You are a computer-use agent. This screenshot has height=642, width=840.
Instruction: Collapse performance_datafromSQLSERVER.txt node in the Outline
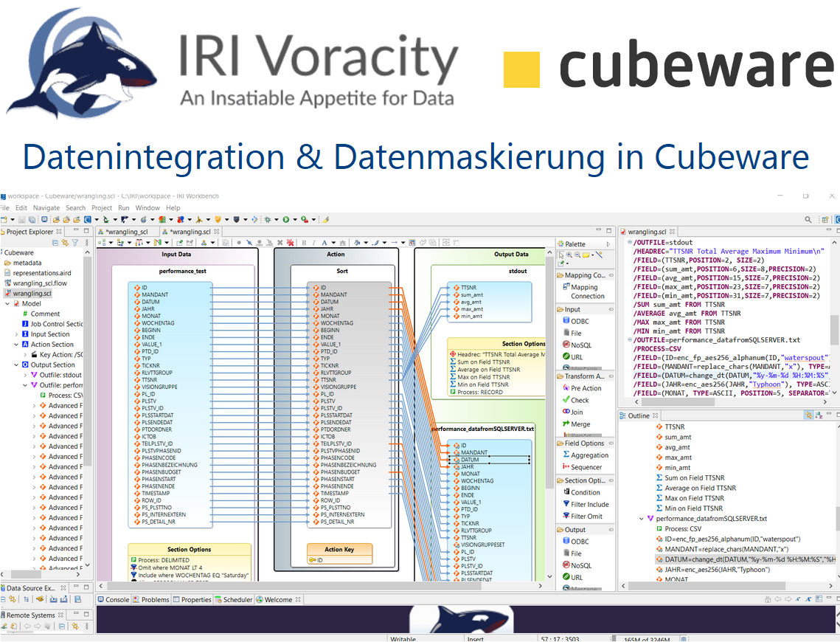pyautogui.click(x=642, y=519)
